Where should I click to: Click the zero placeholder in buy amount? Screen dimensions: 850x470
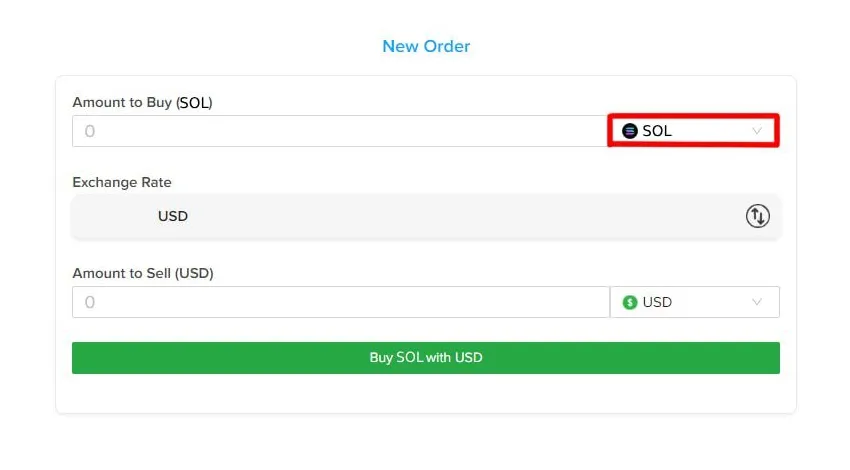89,131
